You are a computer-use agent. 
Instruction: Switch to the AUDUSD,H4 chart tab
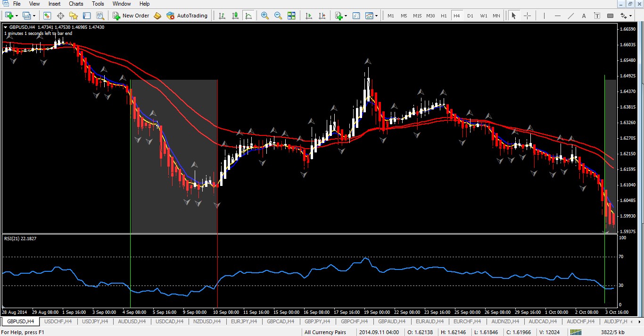coord(132,321)
